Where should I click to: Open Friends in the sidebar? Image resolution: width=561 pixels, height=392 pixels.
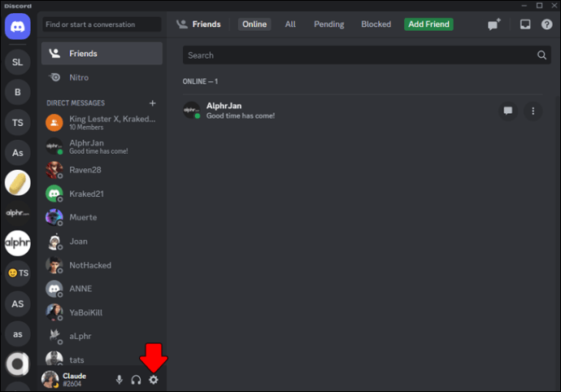pyautogui.click(x=102, y=54)
